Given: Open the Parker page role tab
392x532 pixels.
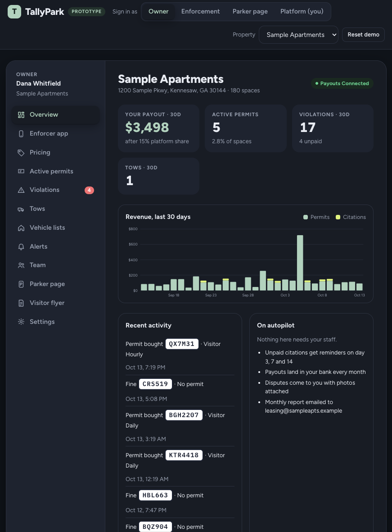Looking at the screenshot, I should point(250,12).
